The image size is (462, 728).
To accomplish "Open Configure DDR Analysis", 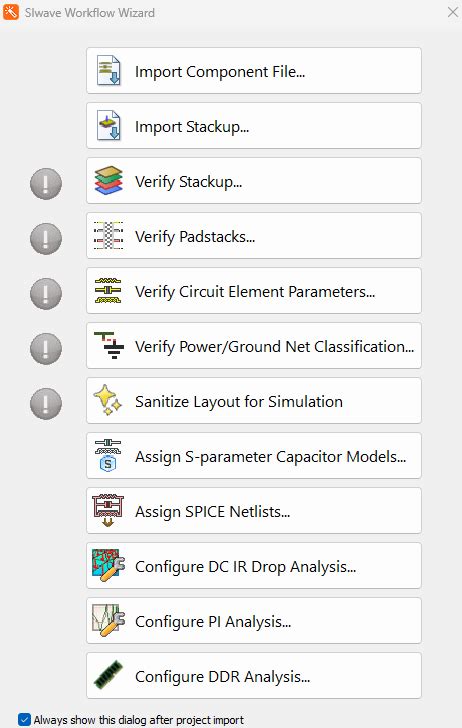I will tap(254, 675).
